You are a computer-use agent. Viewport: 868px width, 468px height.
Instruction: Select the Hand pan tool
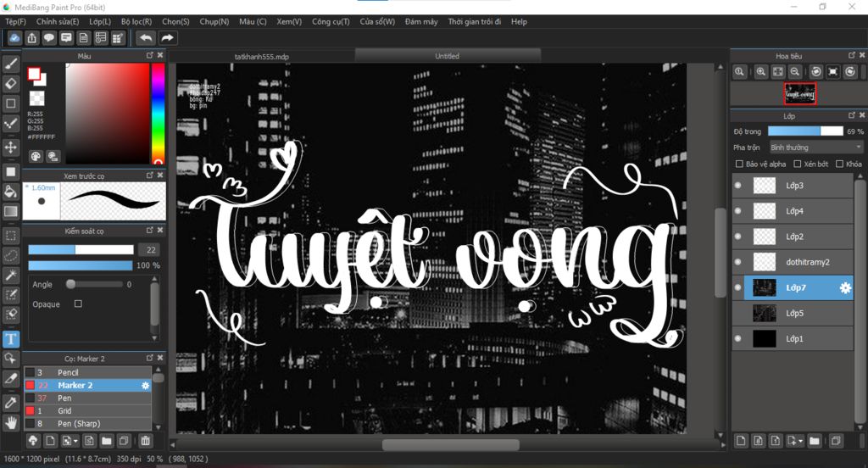pos(11,421)
